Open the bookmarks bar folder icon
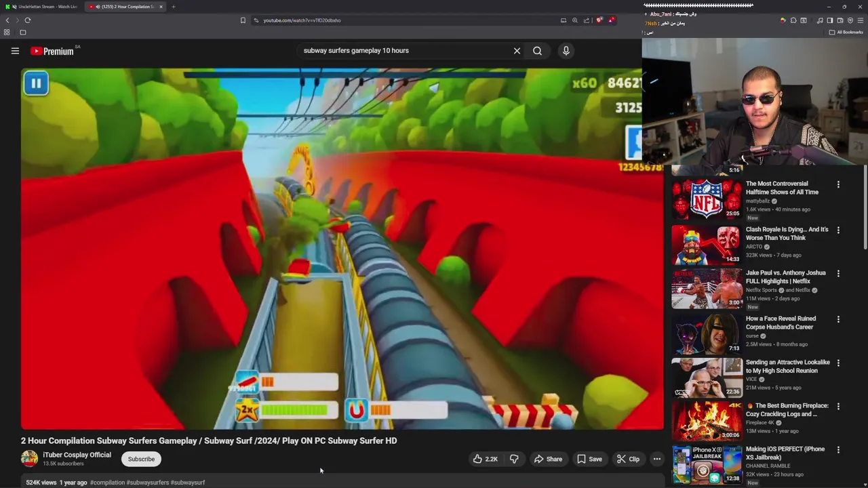Screen dimensions: 868x488 [22, 32]
